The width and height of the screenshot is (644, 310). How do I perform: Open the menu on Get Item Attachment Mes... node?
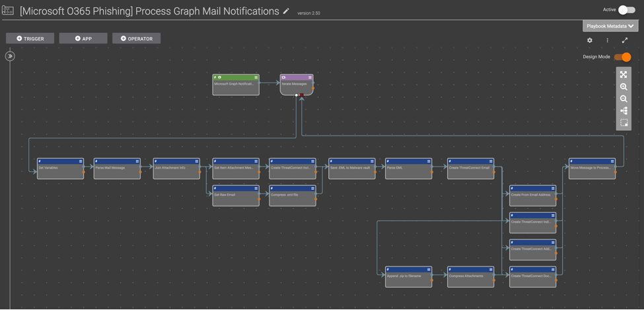pyautogui.click(x=256, y=161)
